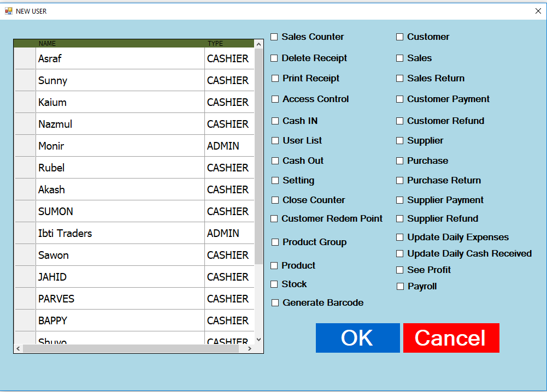The height and width of the screenshot is (392, 547).
Task: Click the row header beside Asraf
Action: (x=25, y=58)
